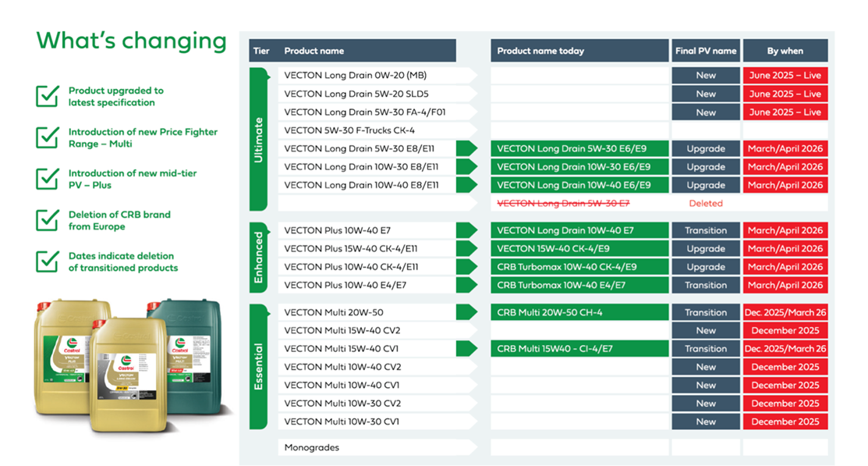Click the checkmark beside 'Dates indicate deletion'

click(x=48, y=261)
